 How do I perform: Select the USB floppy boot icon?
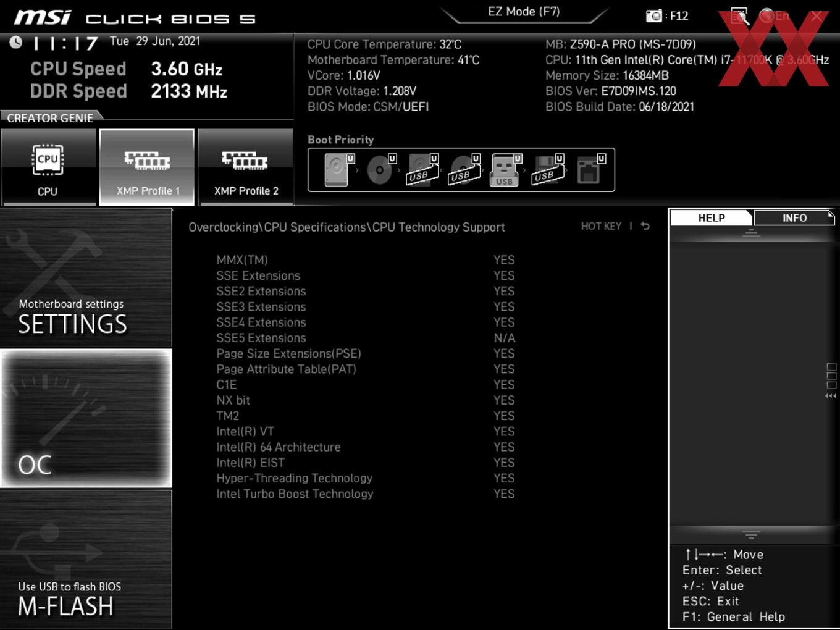point(548,170)
